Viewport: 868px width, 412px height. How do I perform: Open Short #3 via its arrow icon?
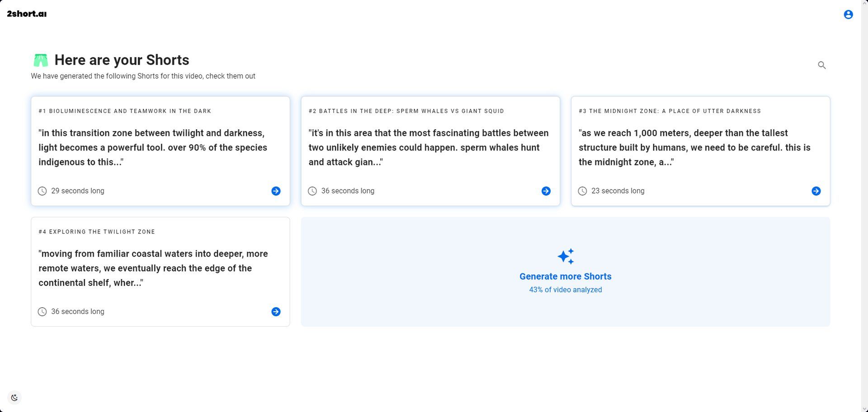pyautogui.click(x=816, y=191)
